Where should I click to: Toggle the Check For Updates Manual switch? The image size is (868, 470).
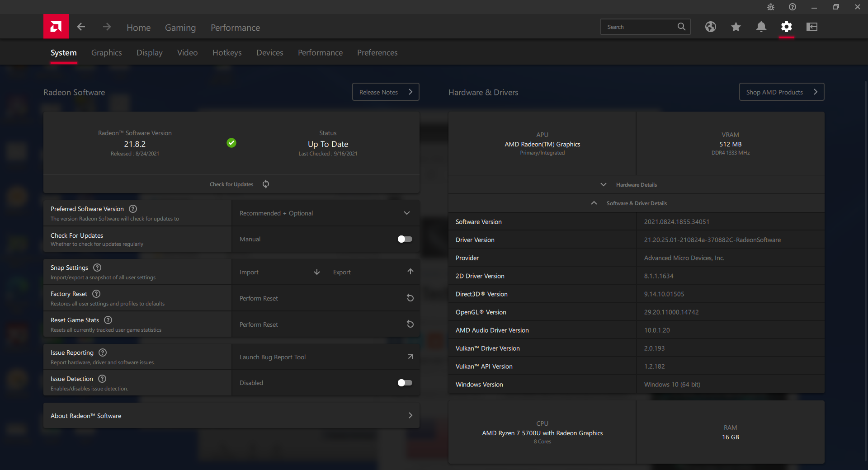click(405, 239)
